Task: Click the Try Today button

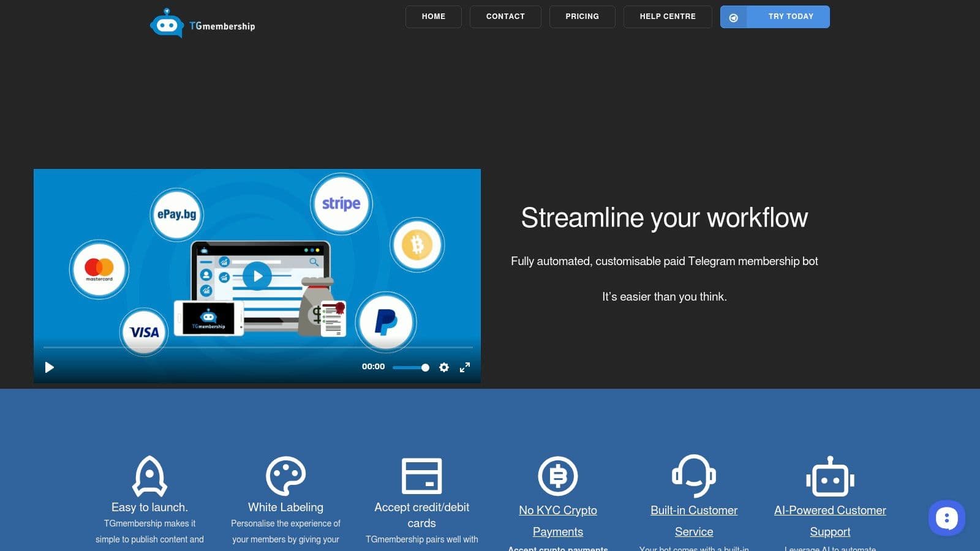Action: tap(775, 17)
